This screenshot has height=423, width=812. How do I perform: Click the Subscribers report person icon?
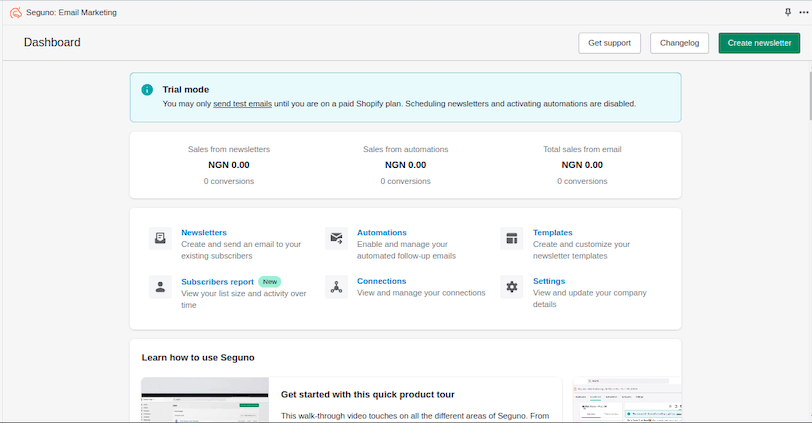coord(160,287)
